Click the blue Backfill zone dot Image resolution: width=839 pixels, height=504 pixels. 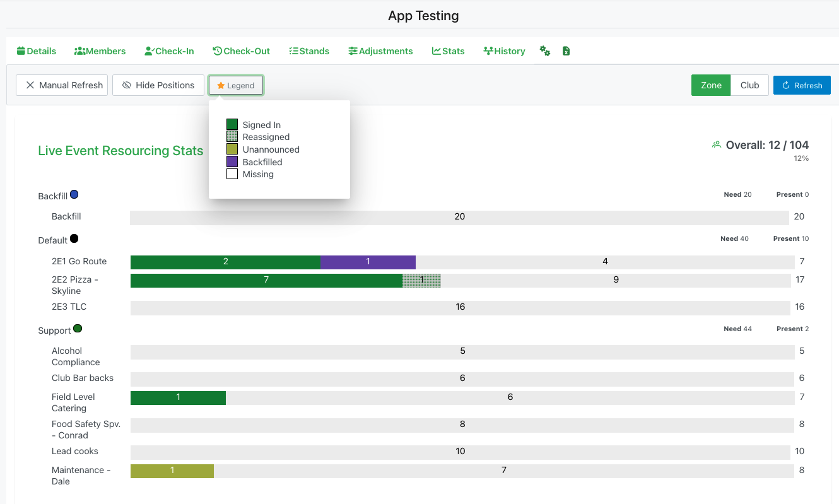tap(74, 195)
